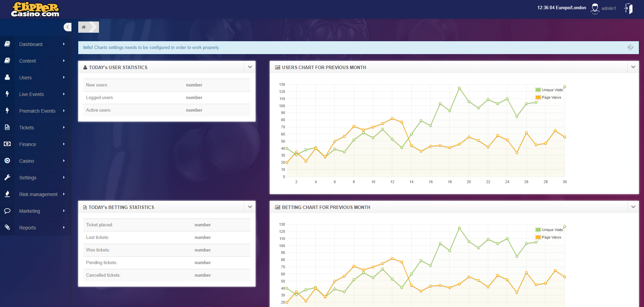Dismiss the charts settings info banner
Screen dimensions: 644x307
pyautogui.click(x=630, y=48)
